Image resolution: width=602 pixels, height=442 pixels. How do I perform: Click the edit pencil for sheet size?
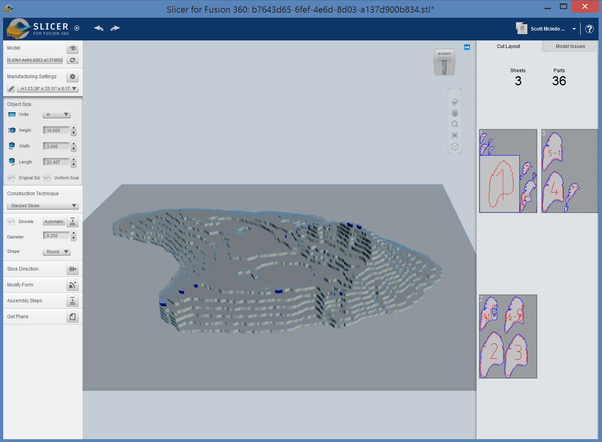[x=11, y=89]
